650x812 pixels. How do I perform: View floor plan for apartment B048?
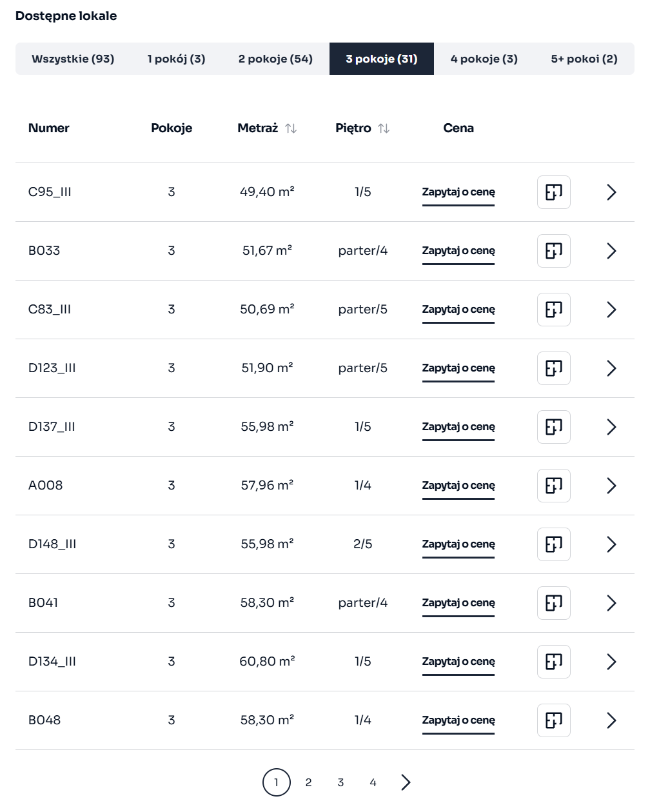tap(554, 720)
